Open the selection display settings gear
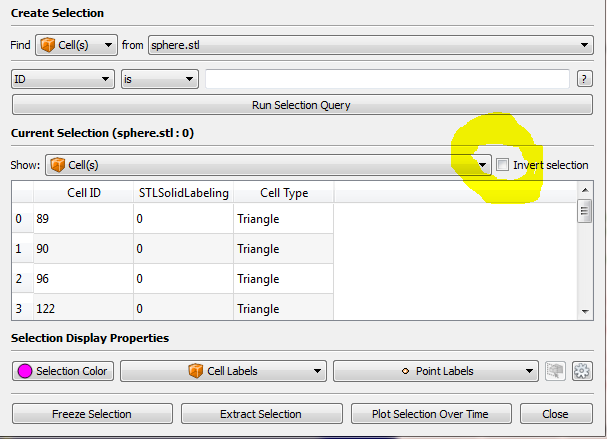Image resolution: width=607 pixels, height=439 pixels. pyautogui.click(x=582, y=371)
